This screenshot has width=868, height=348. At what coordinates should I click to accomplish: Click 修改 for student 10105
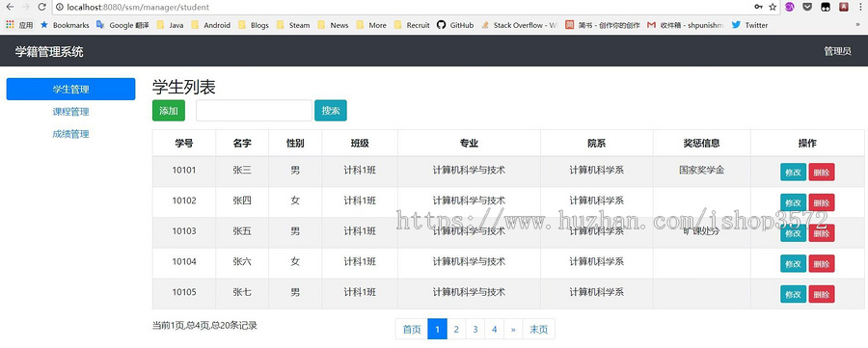click(x=794, y=294)
